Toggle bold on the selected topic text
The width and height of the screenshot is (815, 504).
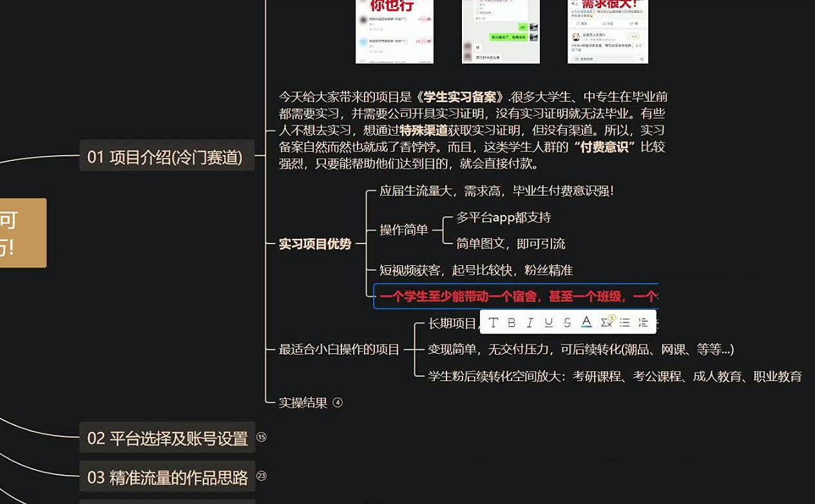click(x=512, y=322)
